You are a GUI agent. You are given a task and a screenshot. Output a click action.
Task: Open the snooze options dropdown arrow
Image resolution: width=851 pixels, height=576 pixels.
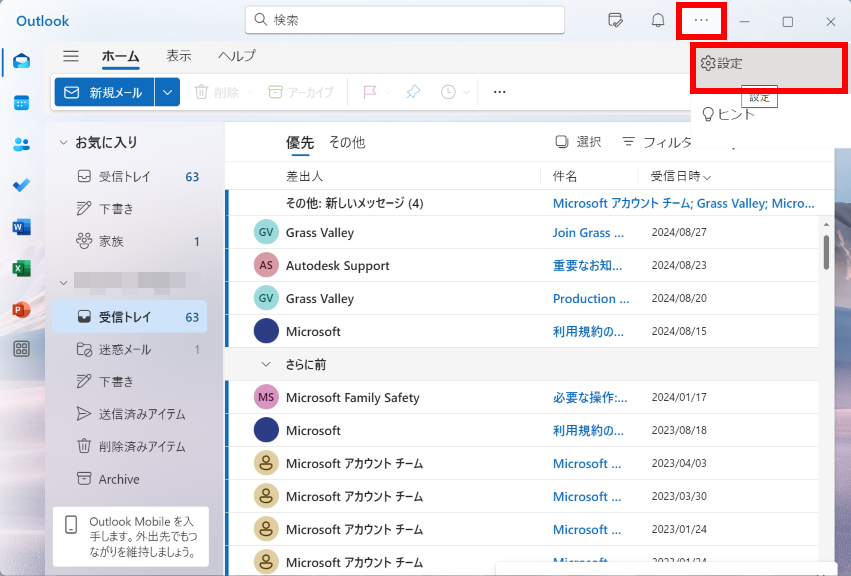tap(466, 92)
